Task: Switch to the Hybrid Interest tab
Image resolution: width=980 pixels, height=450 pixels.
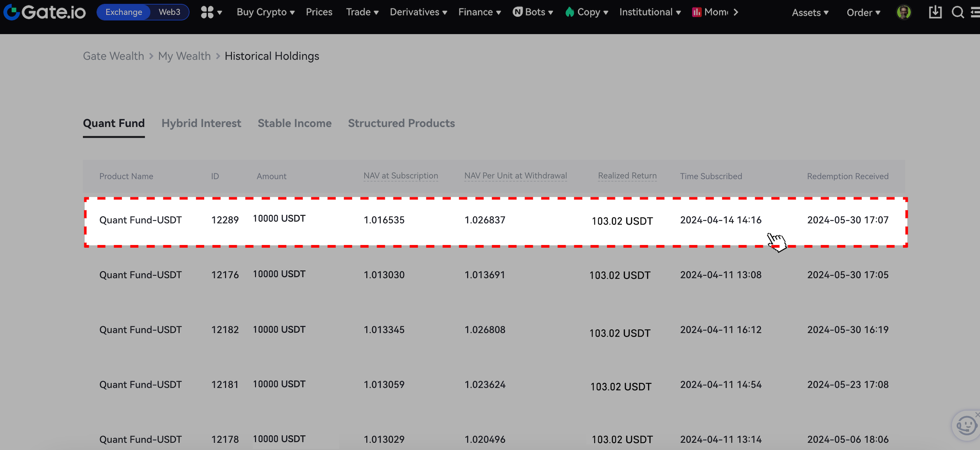Action: tap(201, 123)
